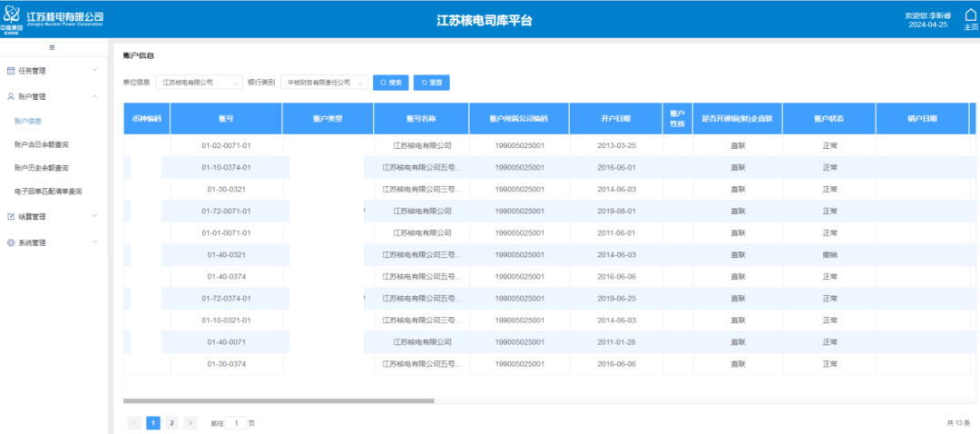Click the 结算管理 edit icon

(11, 217)
